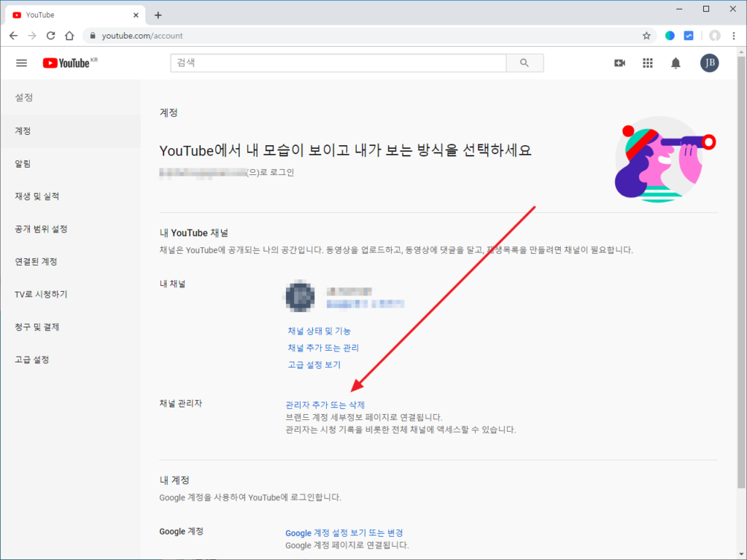Image resolution: width=747 pixels, height=560 pixels.
Task: Click 관리자 추가 또는 삭제 link
Action: tap(325, 405)
